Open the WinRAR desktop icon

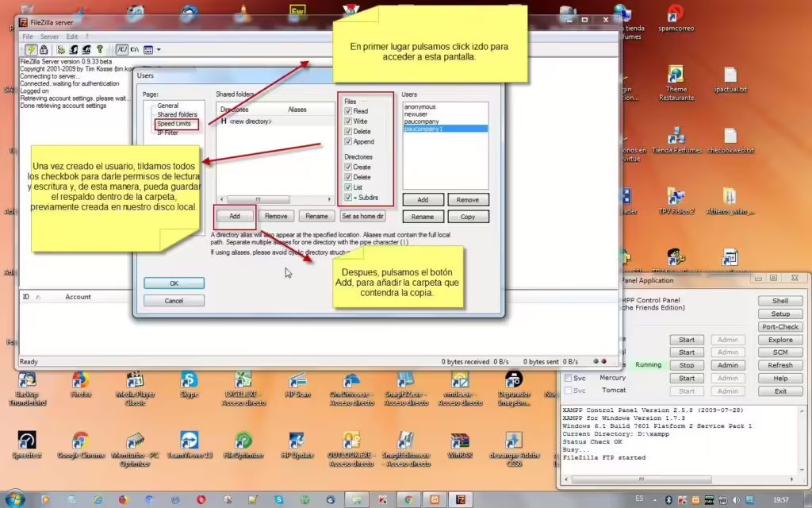coord(460,444)
